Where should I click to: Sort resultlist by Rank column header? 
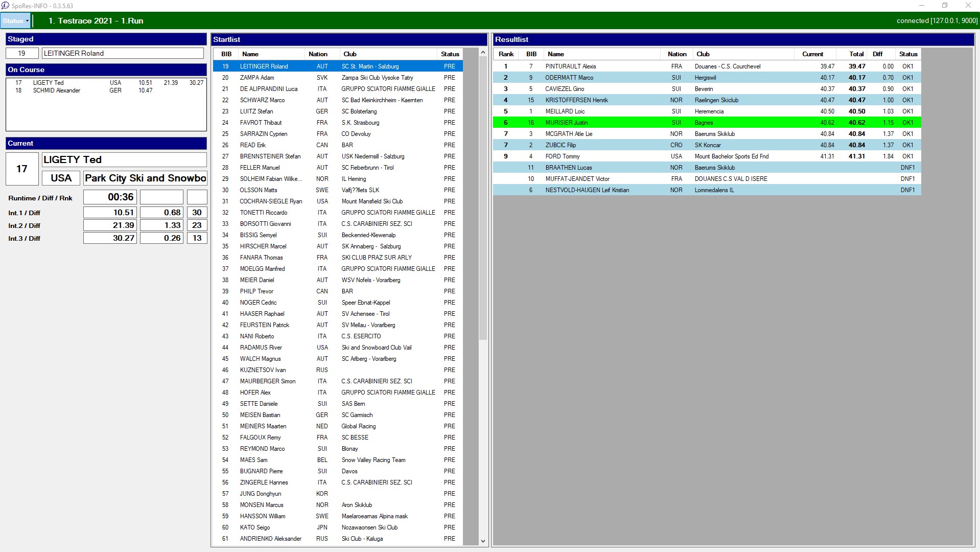pos(506,54)
